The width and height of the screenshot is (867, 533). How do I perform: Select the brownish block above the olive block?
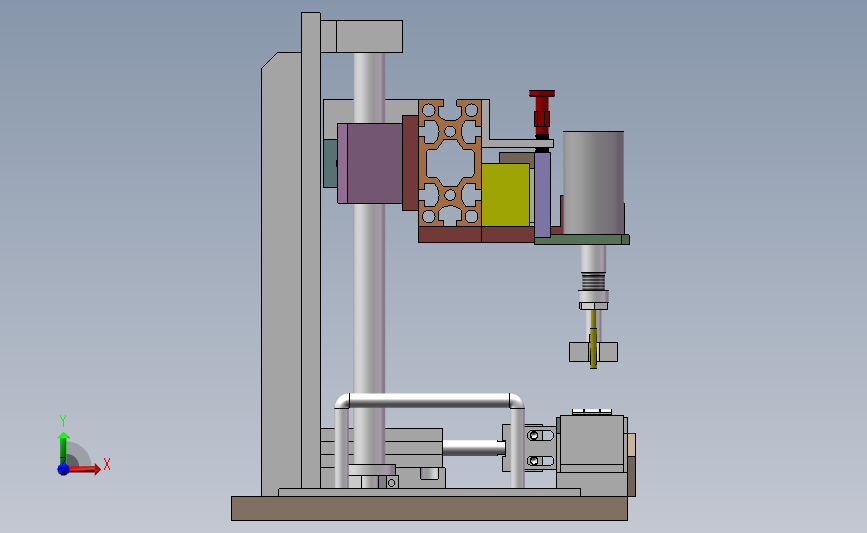point(516,158)
